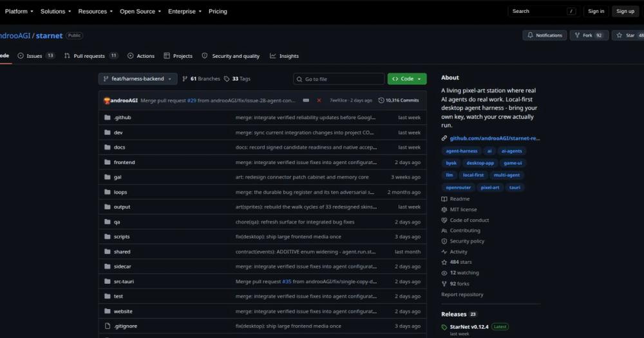Screen dimensions: 644x338
Task: Click the Readme book icon
Action: click(x=444, y=199)
